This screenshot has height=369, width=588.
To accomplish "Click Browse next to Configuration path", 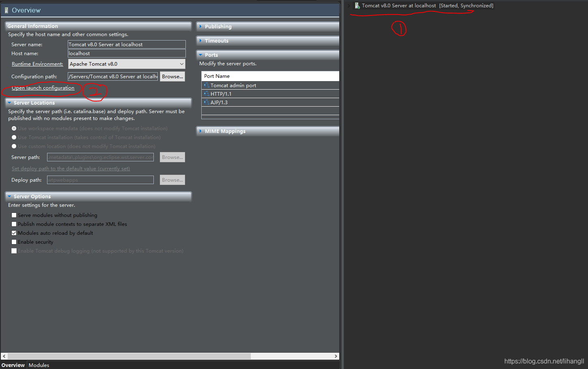I will coord(172,76).
